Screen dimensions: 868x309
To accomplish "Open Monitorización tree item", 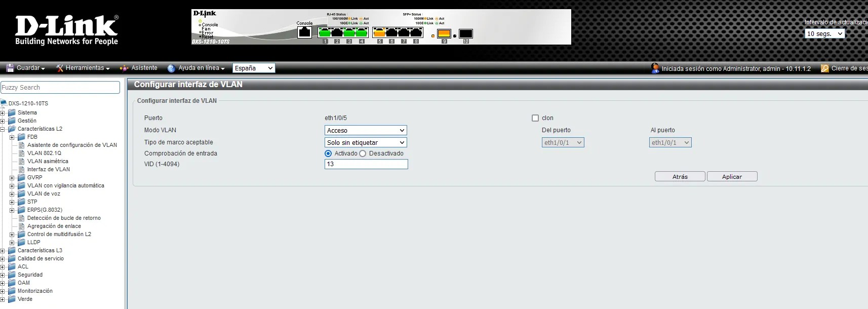I will click(x=35, y=291).
